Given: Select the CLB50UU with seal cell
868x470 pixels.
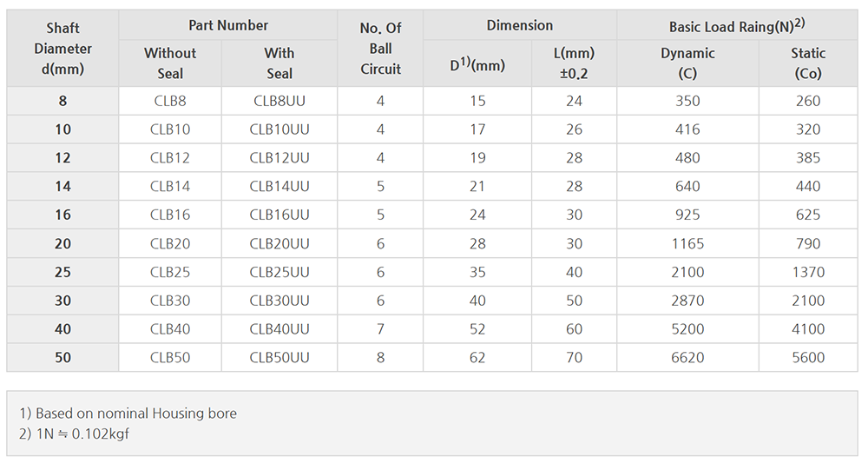Looking at the screenshot, I should pyautogui.click(x=279, y=357).
